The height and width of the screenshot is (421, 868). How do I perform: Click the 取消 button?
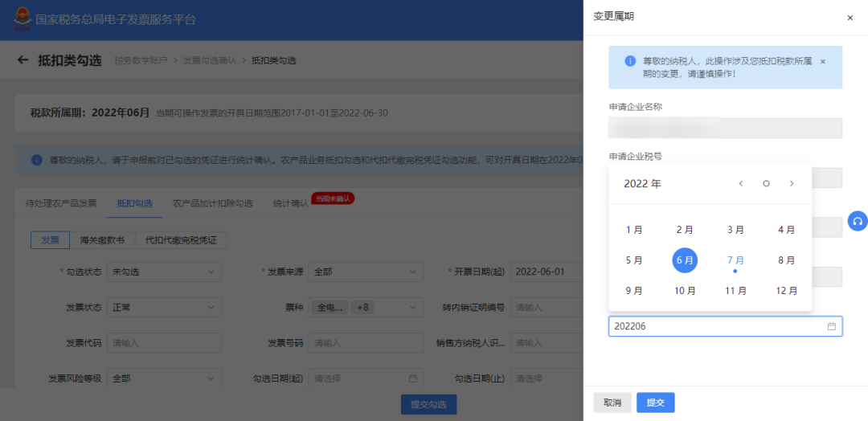coord(612,403)
